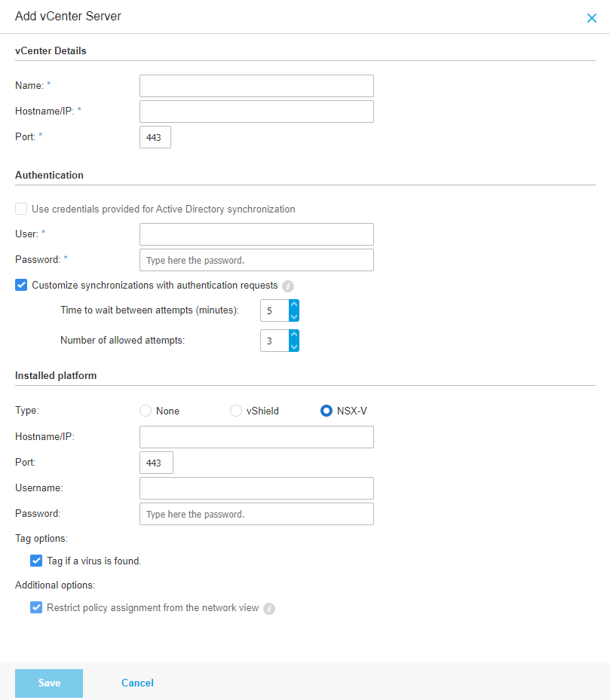Decrease time to wait between attempts
Screen dimensions: 610x700
[x=294, y=316]
